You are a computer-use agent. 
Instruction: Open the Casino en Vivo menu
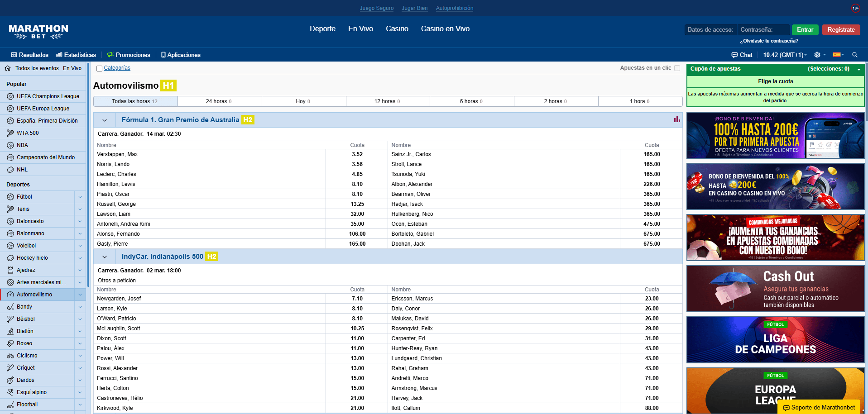(x=445, y=29)
